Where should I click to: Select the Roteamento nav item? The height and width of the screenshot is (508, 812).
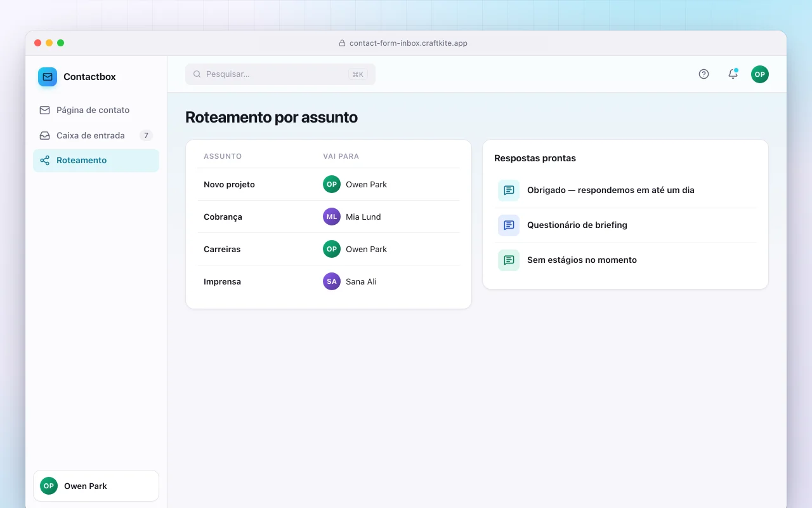pyautogui.click(x=96, y=161)
